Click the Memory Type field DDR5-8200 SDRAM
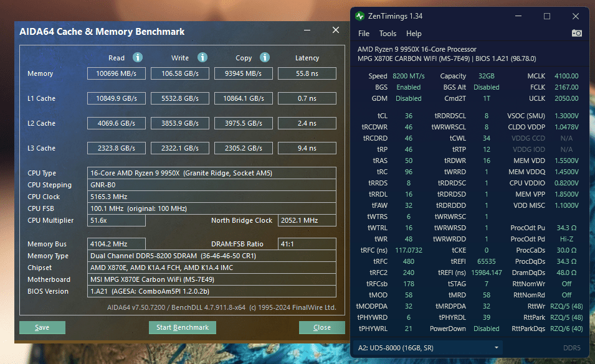Image resolution: width=595 pixels, height=364 pixels. pyautogui.click(x=212, y=256)
